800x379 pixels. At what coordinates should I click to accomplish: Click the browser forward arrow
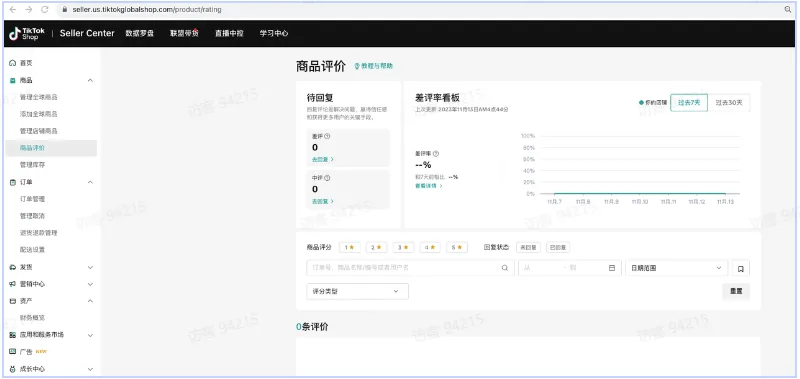[29, 10]
